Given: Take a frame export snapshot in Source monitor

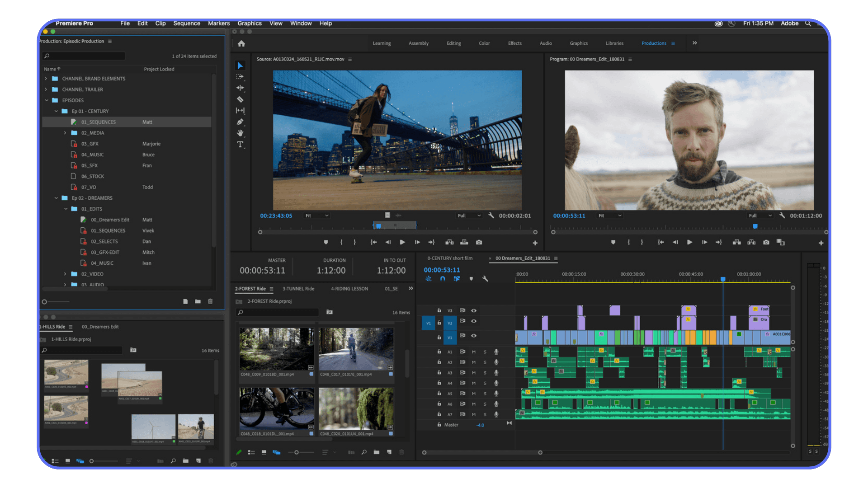Looking at the screenshot, I should click(x=479, y=242).
